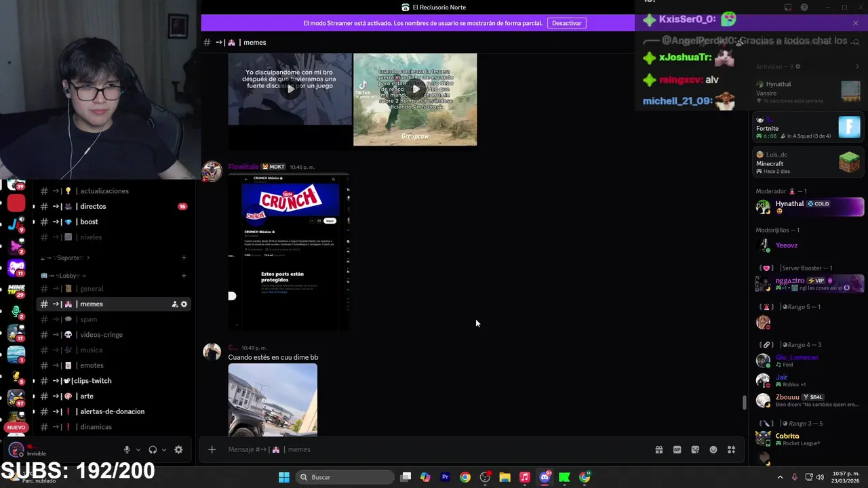Open Yeeovz member profile

[810, 245]
